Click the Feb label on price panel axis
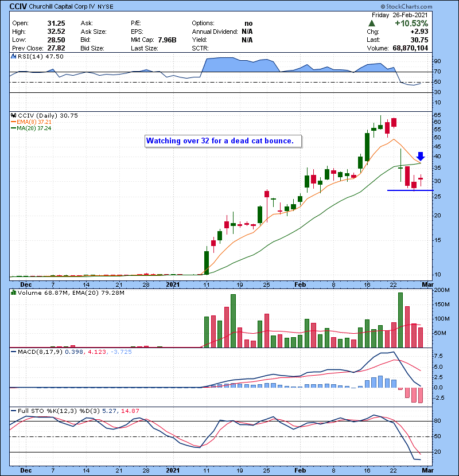The width and height of the screenshot is (459, 476). pos(300,285)
